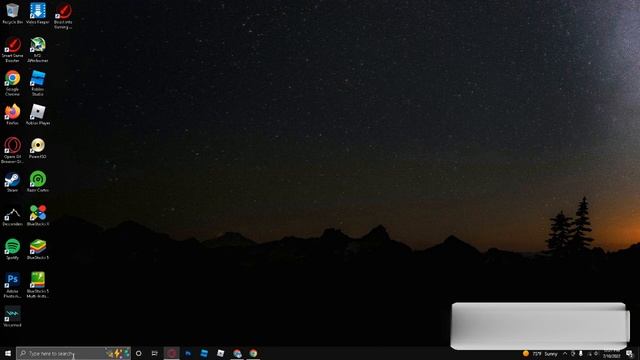The image size is (640, 360).
Task: Open the BlueStacks 5 Multi-Instance Manager shortcut
Action: (x=38, y=285)
